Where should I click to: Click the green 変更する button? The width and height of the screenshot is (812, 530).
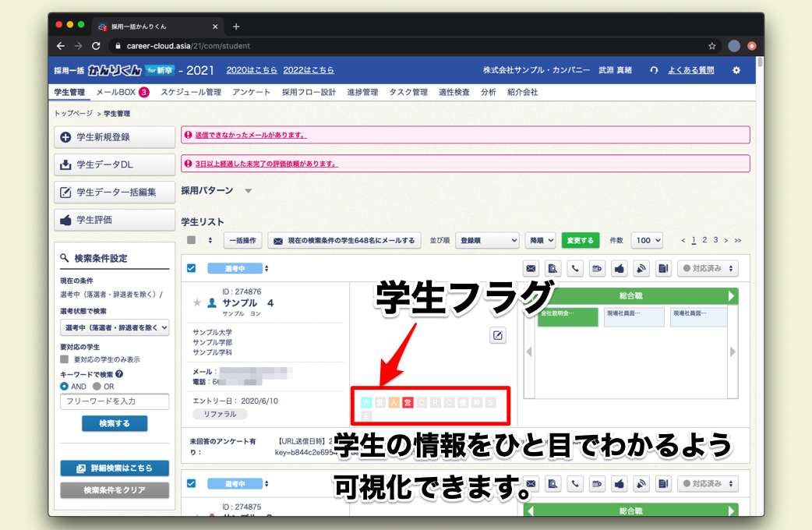click(580, 240)
